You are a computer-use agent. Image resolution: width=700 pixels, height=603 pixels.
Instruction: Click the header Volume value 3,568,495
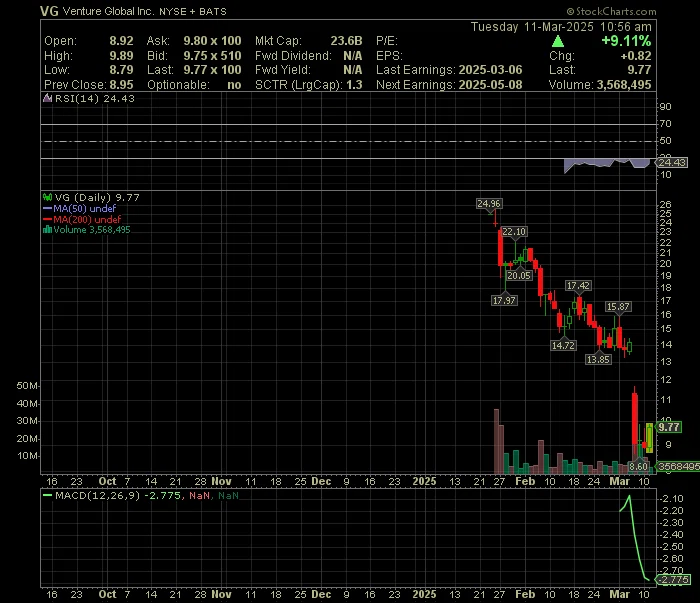(624, 85)
